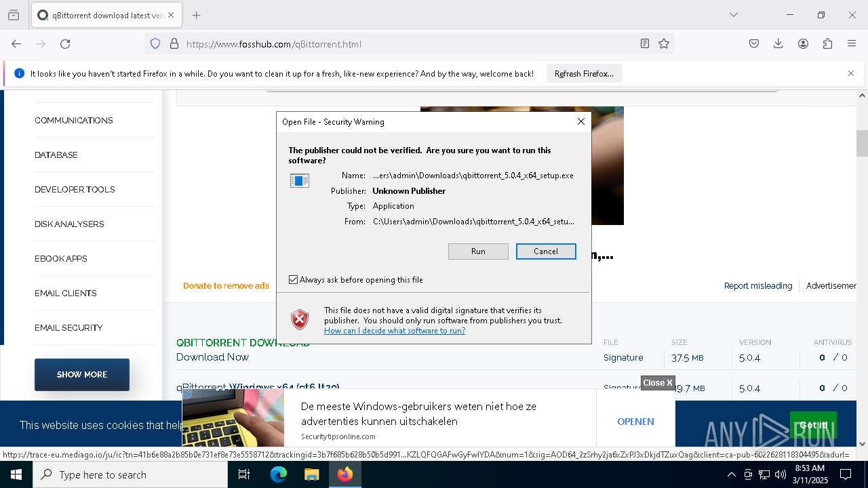Toggle reader view icon in address bar
Viewport: 868px width, 488px height.
coord(645,44)
